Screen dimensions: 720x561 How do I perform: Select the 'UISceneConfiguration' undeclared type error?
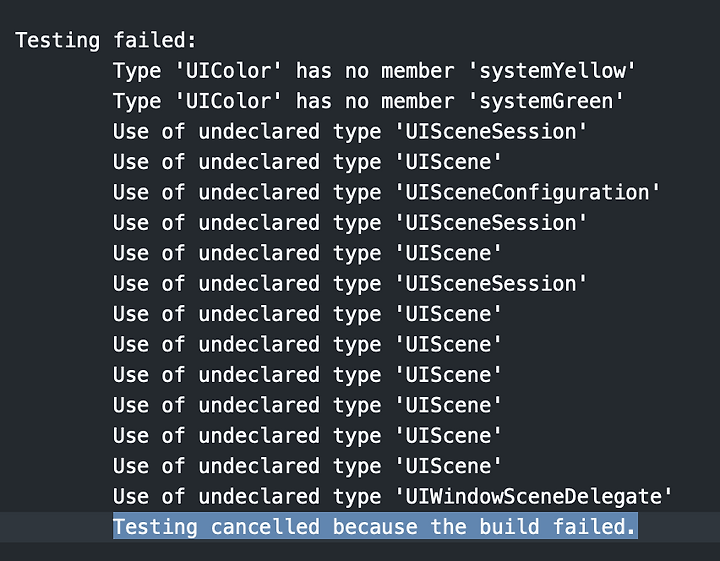[x=386, y=193]
